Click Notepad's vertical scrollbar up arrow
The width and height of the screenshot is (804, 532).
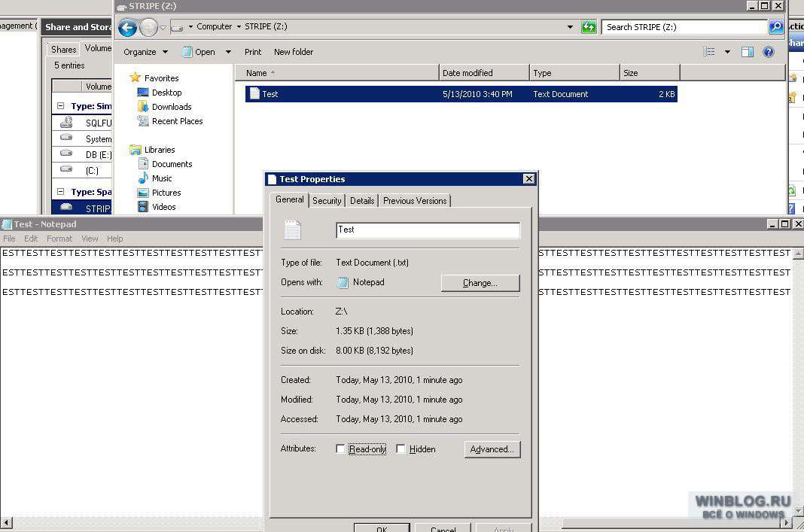coord(799,253)
